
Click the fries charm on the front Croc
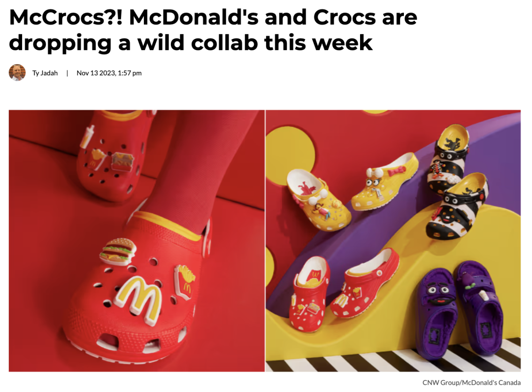[x=184, y=282]
